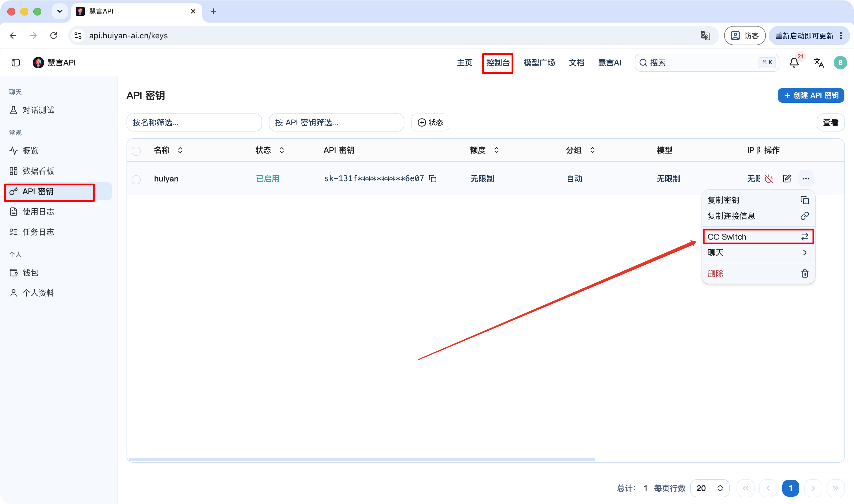Sort by 名称 column
The height and width of the screenshot is (504, 854).
168,150
